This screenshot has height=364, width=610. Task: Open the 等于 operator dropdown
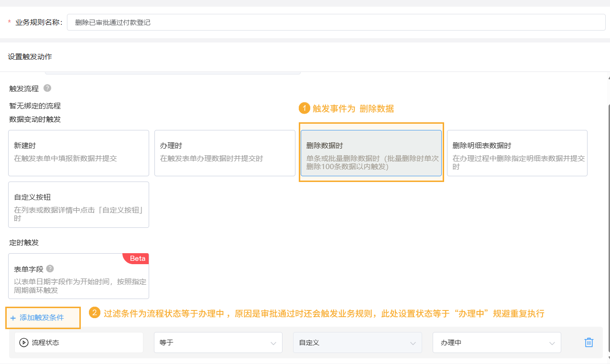point(218,343)
